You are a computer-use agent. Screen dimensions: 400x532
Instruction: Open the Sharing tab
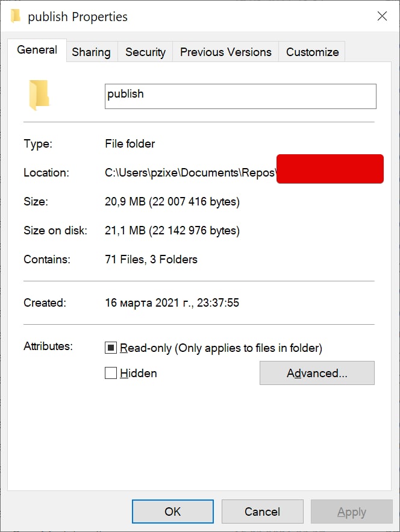91,52
